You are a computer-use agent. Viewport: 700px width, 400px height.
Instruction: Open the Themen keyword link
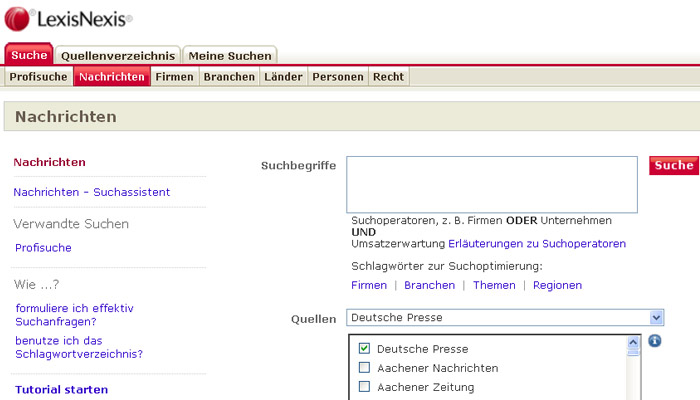pos(494,285)
